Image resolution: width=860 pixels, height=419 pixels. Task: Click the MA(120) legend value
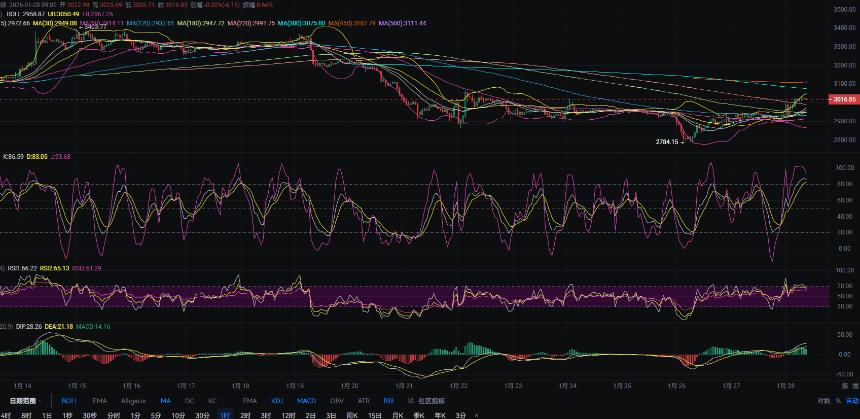[x=150, y=24]
